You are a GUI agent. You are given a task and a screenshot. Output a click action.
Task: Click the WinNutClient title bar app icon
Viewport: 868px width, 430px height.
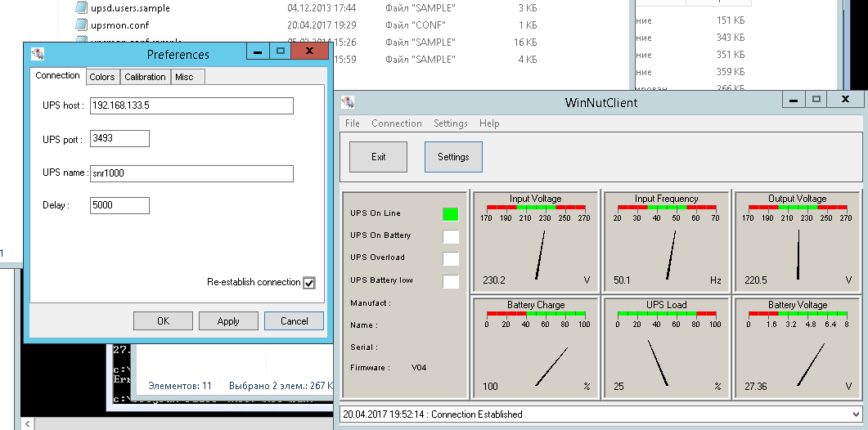[x=349, y=102]
